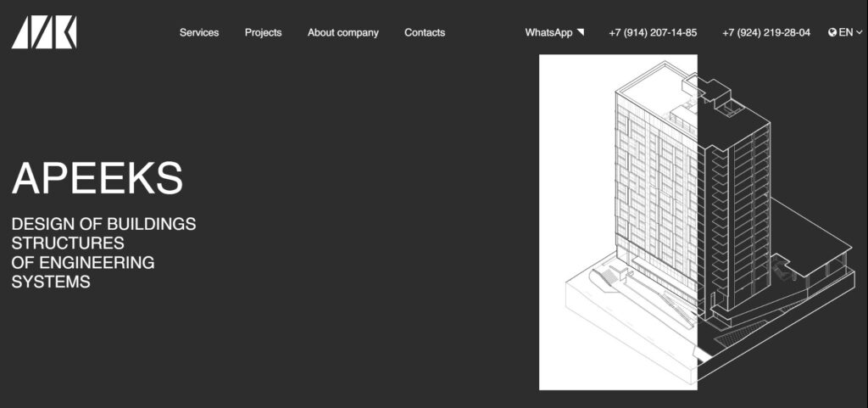Open the Services menu item
The height and width of the screenshot is (408, 868).
(x=199, y=33)
